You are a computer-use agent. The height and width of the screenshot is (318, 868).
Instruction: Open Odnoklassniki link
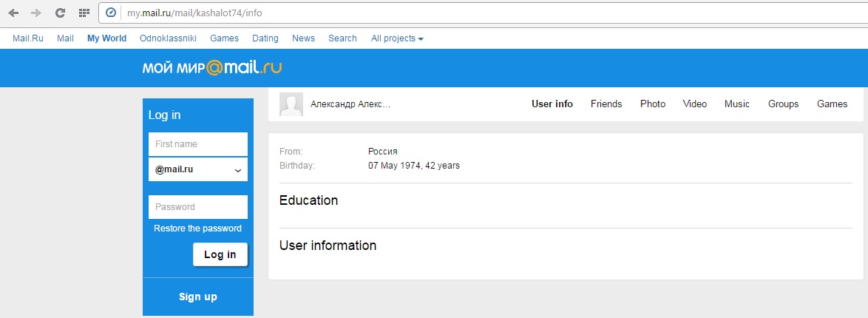pos(169,38)
